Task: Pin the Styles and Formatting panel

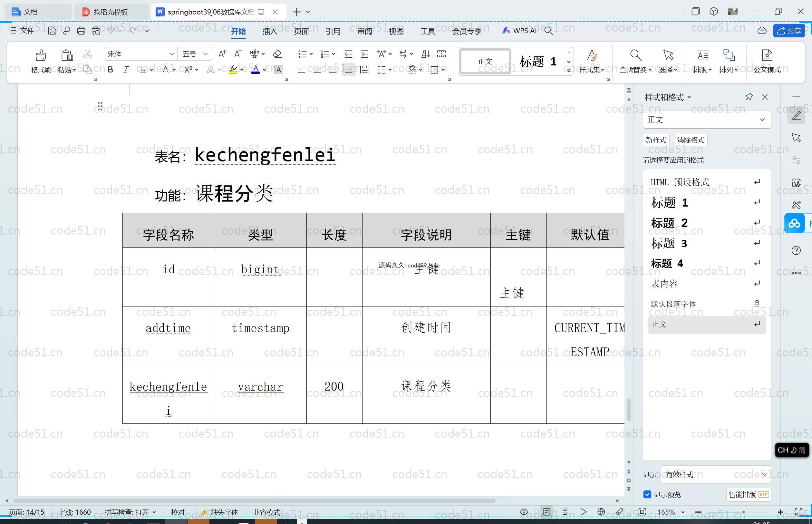Action: pyautogui.click(x=749, y=97)
